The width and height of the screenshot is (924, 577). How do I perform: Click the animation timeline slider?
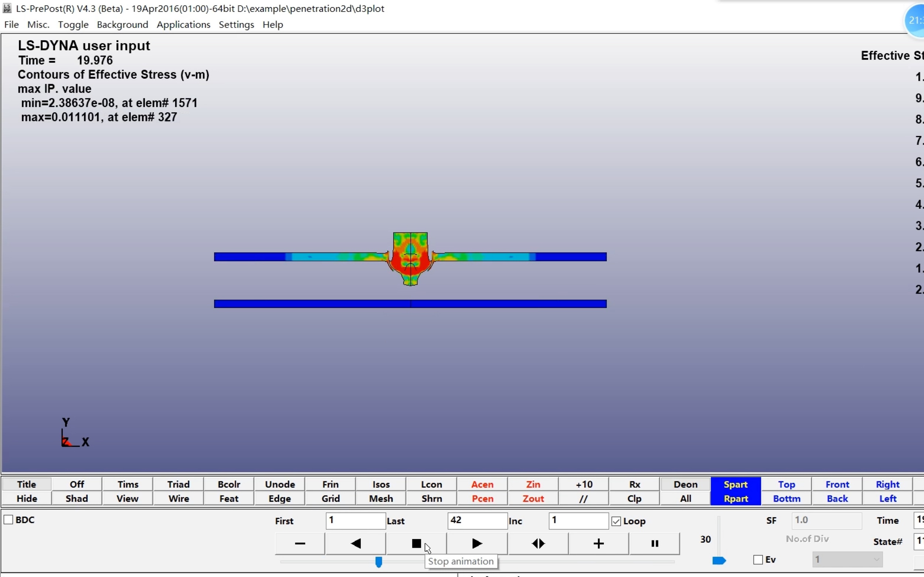coord(379,562)
